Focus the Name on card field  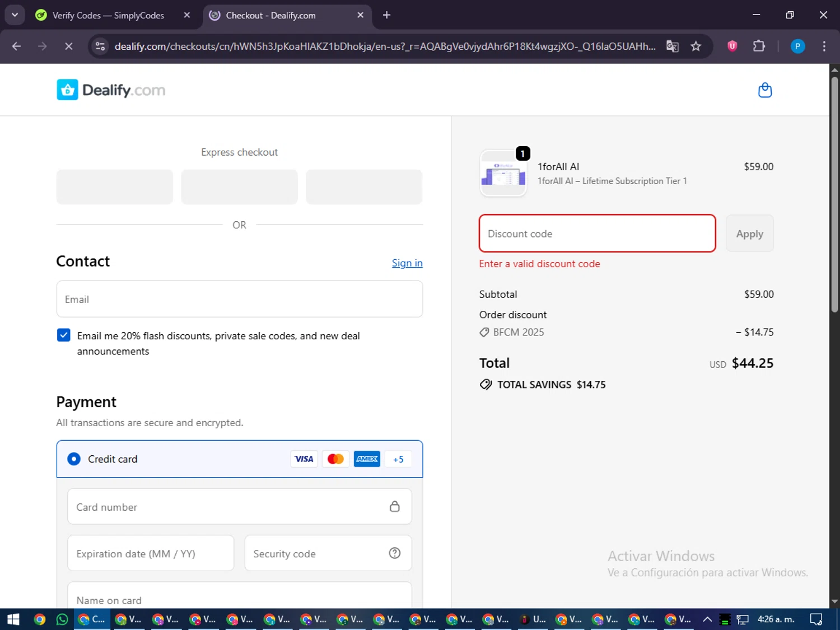[x=240, y=595]
